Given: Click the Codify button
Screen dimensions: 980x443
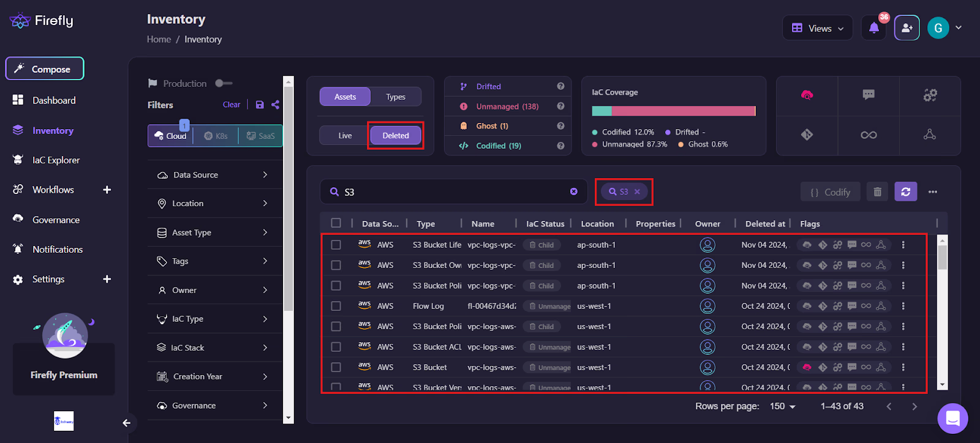Looking at the screenshot, I should [x=830, y=192].
